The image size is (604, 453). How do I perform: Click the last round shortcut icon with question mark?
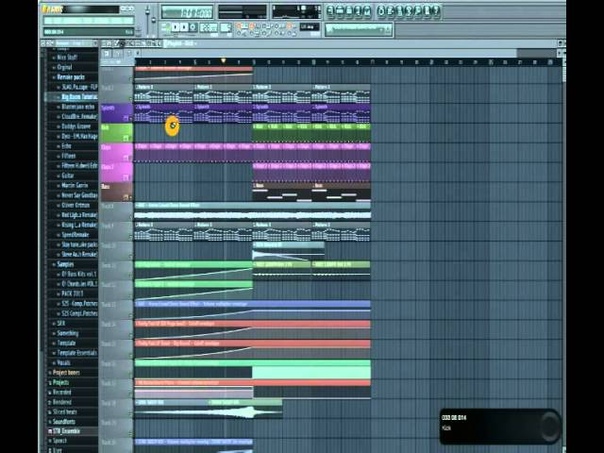click(x=436, y=12)
